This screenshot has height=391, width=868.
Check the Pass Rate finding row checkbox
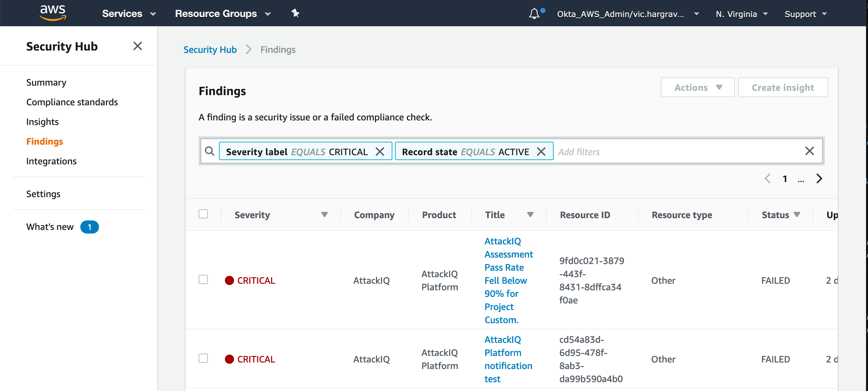203,280
